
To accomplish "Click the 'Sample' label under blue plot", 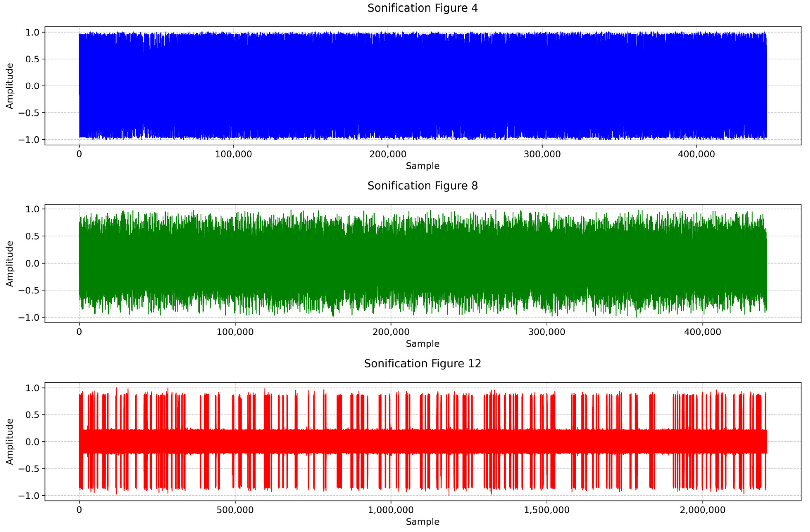I will tap(422, 166).
